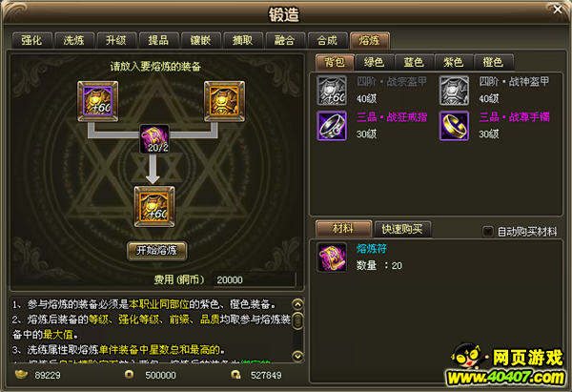
Task: Click the orange armor in right smelting slot
Action: [224, 101]
